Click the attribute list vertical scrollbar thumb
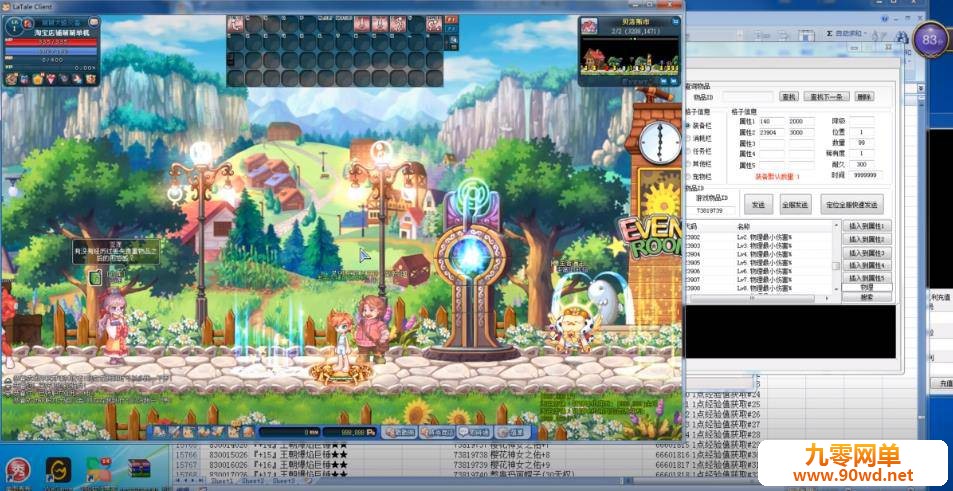 point(837,266)
